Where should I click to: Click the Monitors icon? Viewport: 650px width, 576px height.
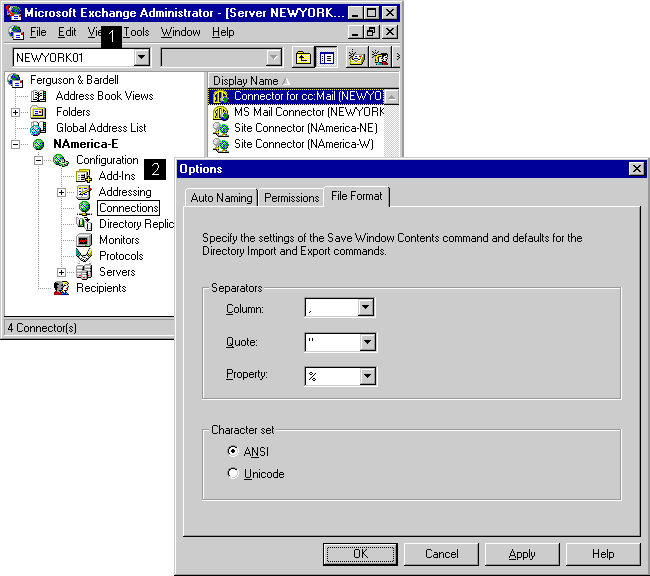(84, 240)
